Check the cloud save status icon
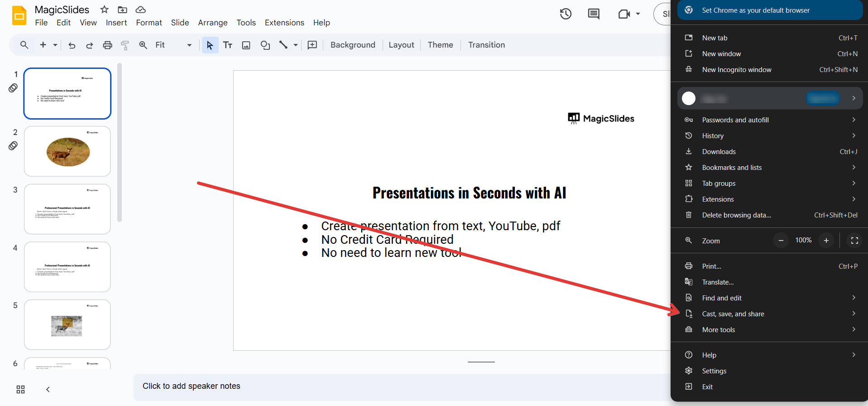 pos(141,10)
